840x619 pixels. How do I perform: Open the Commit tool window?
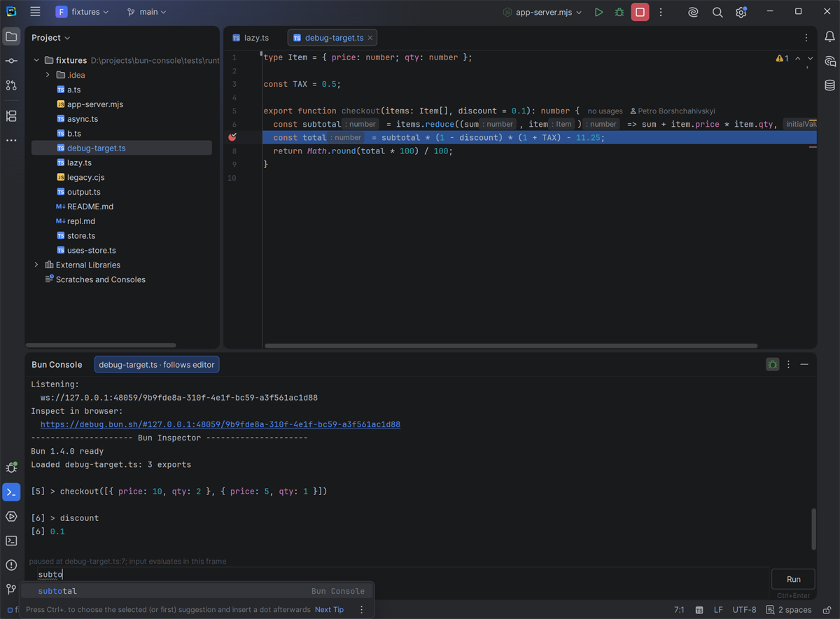click(x=11, y=61)
